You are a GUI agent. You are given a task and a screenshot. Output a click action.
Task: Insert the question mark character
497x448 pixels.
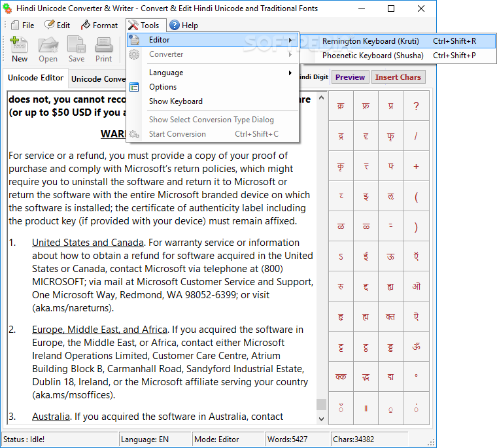[x=416, y=106]
